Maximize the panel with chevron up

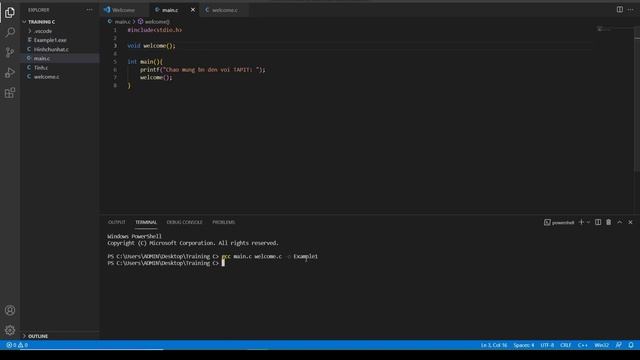click(620, 222)
